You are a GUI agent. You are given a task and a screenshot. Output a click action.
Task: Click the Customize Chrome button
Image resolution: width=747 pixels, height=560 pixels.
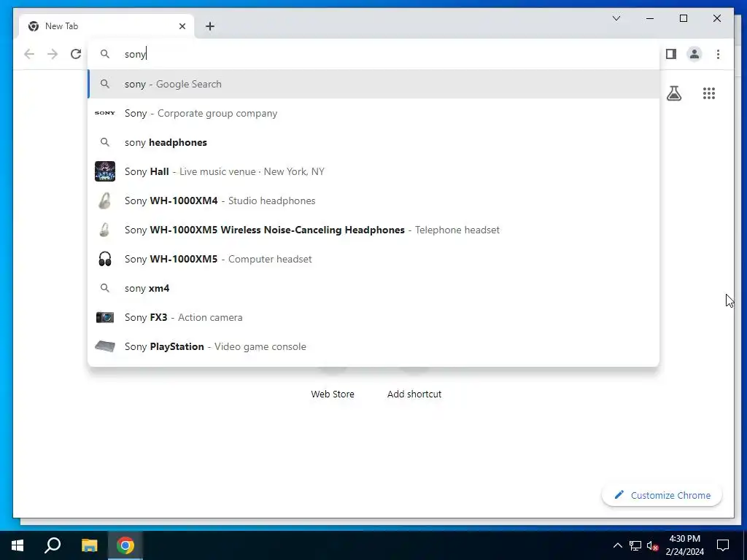662,495
